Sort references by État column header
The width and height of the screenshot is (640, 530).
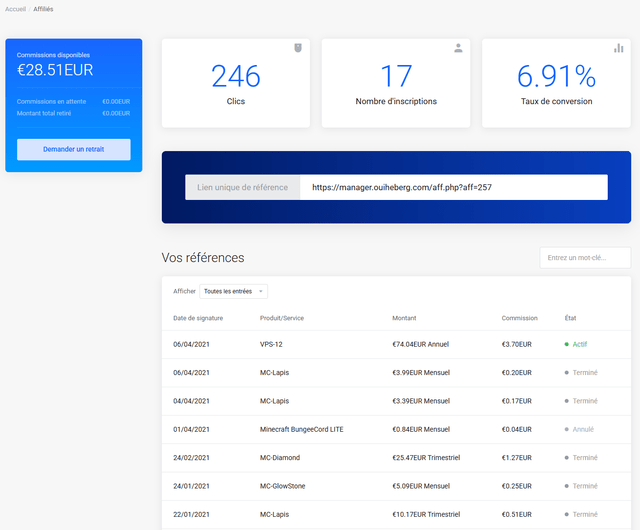click(x=571, y=318)
